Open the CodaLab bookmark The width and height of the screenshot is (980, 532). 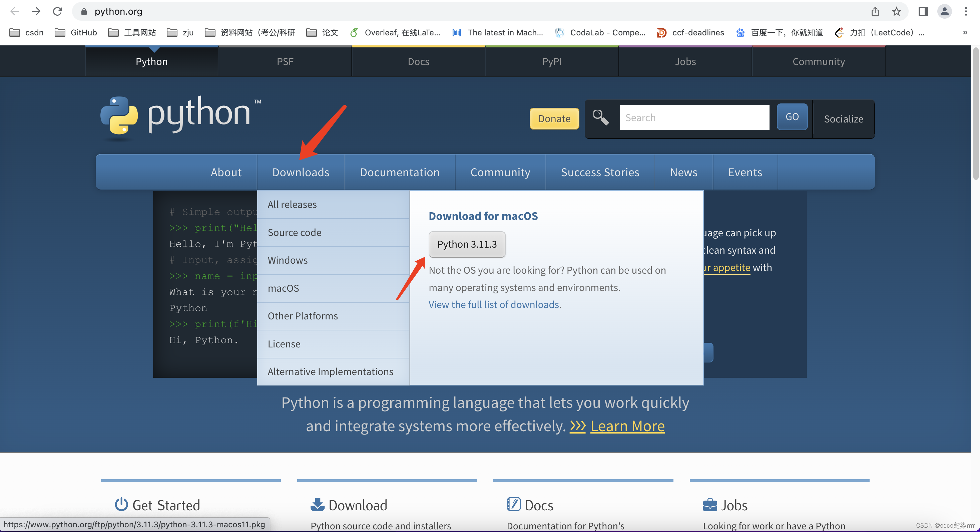(600, 33)
